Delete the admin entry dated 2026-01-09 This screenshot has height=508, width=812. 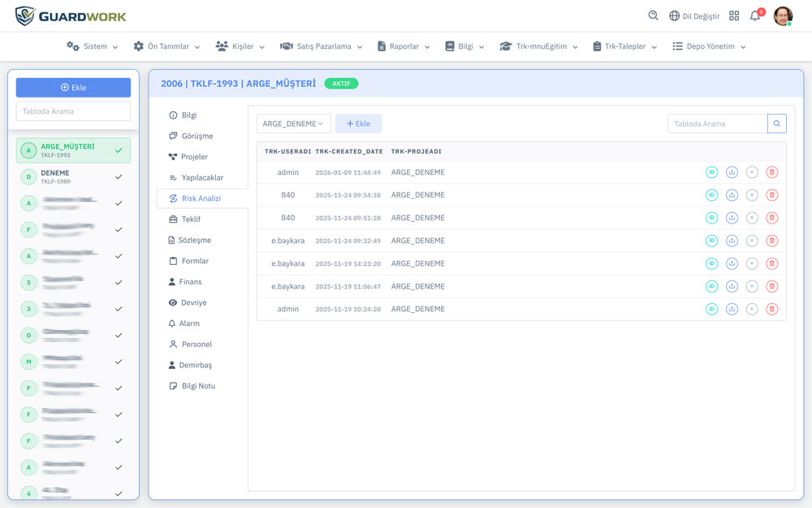click(x=771, y=172)
